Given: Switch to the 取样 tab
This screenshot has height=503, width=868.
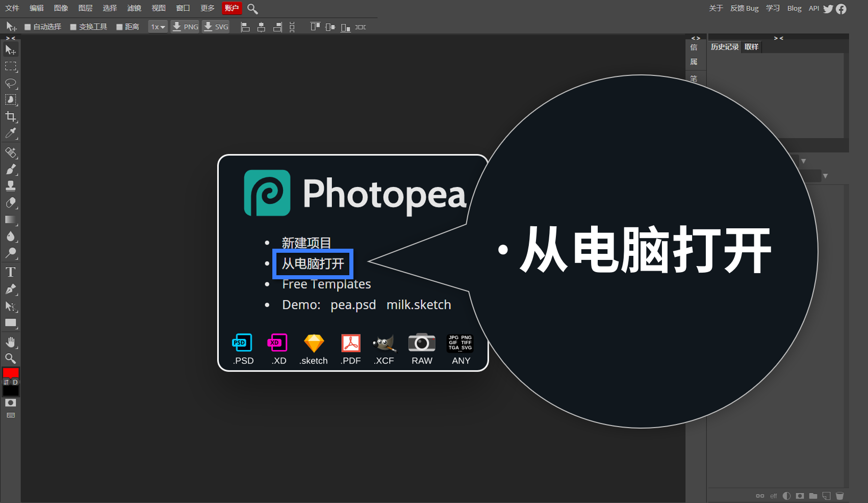Looking at the screenshot, I should (752, 47).
